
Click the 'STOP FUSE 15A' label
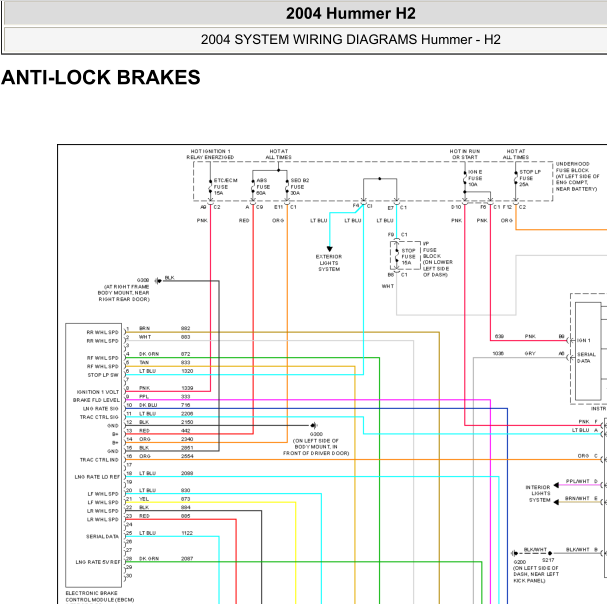click(408, 257)
